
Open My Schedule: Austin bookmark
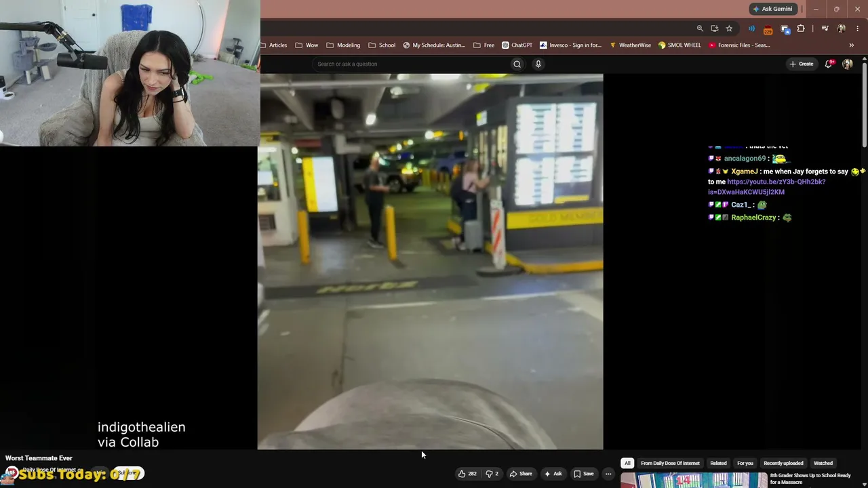[434, 45]
